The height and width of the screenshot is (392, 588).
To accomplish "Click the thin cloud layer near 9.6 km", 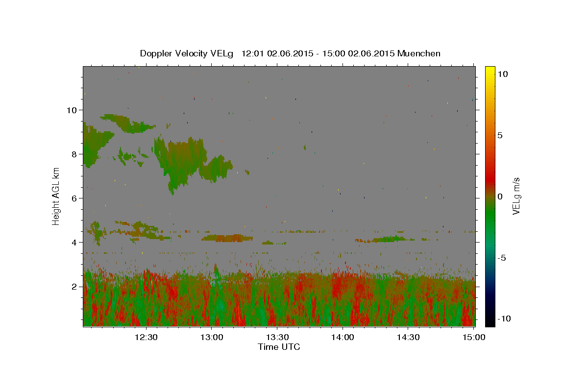I will (128, 122).
